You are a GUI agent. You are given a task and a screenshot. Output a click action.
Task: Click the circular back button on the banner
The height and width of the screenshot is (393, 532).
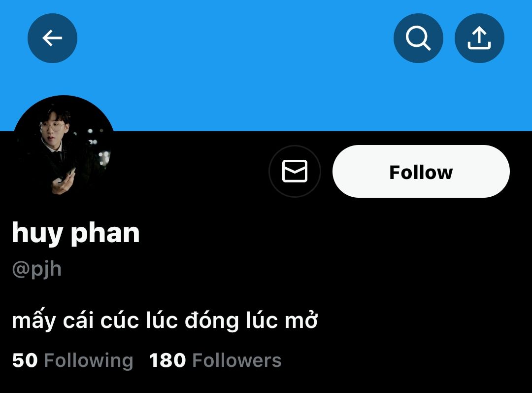click(52, 38)
